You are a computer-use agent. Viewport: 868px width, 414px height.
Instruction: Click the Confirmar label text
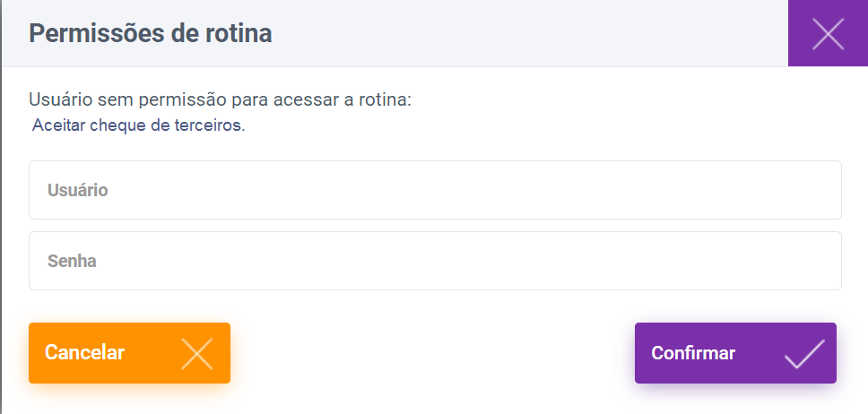(693, 353)
